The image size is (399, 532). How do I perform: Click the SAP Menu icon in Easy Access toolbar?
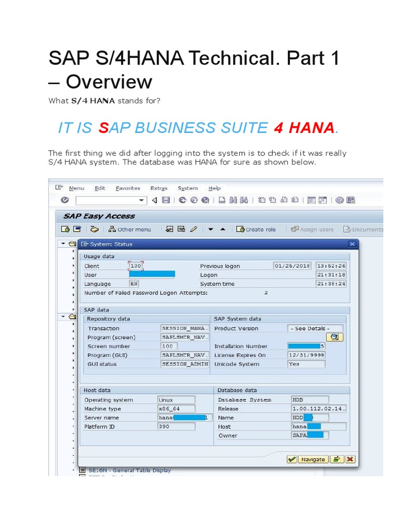tap(77, 229)
